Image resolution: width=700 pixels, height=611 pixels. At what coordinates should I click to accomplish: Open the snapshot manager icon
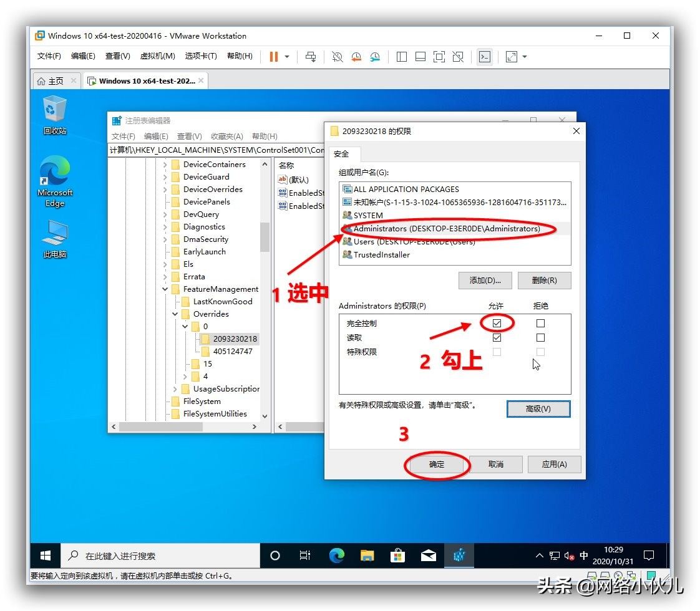(x=375, y=57)
